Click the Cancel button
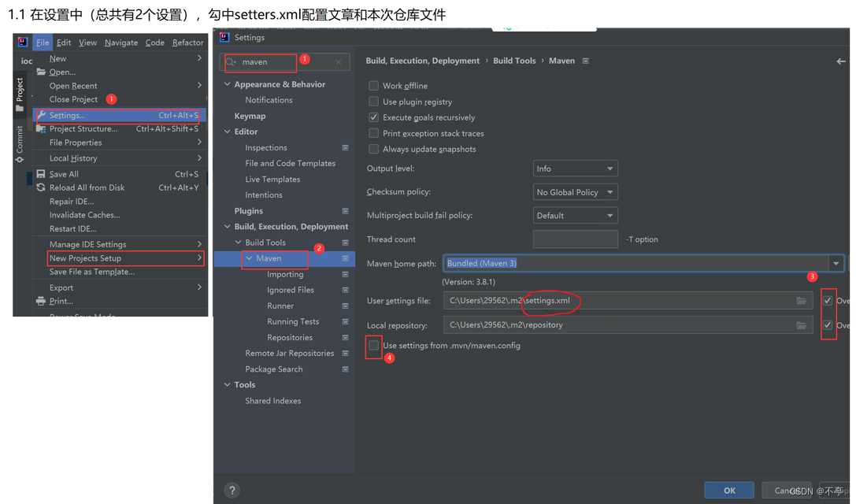Image resolution: width=856 pixels, height=504 pixels. 788,491
